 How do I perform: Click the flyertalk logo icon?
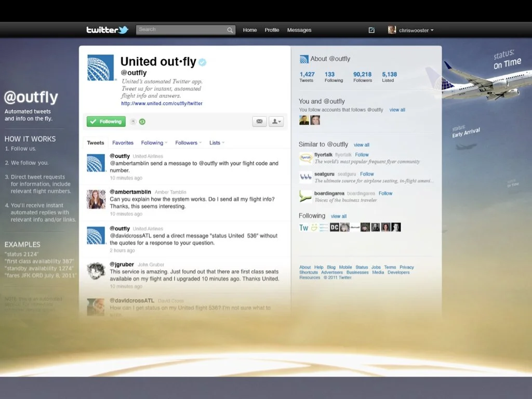[305, 158]
